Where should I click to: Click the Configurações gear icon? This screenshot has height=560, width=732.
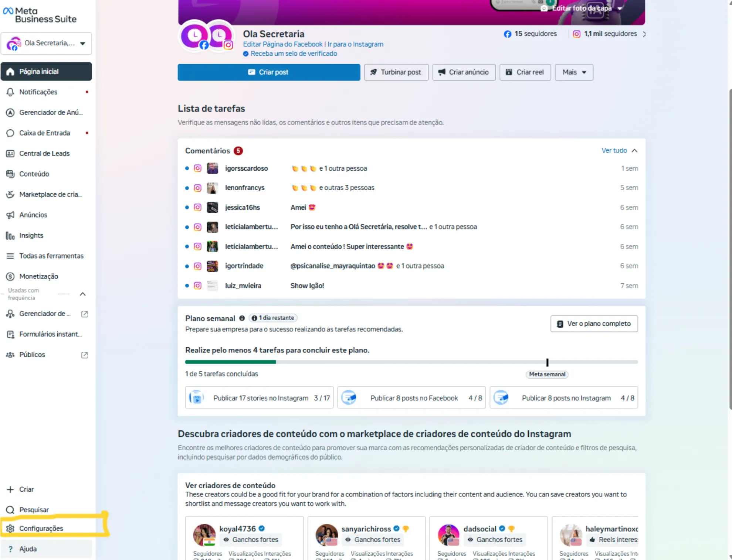coord(10,529)
